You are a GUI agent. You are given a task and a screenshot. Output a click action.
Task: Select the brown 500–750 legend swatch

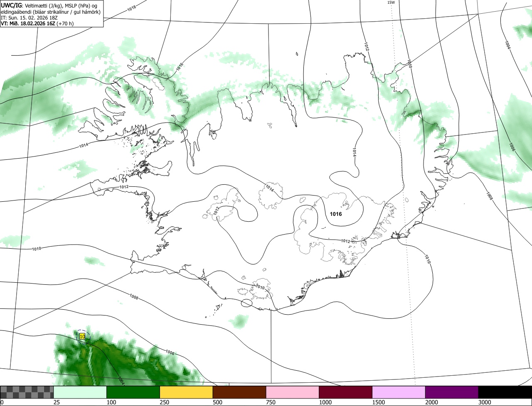239,392
